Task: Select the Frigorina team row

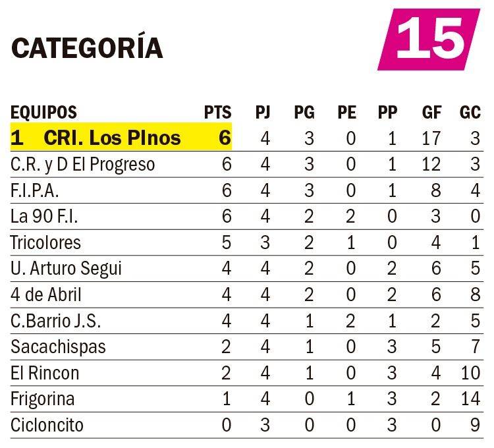Action: pos(42,399)
